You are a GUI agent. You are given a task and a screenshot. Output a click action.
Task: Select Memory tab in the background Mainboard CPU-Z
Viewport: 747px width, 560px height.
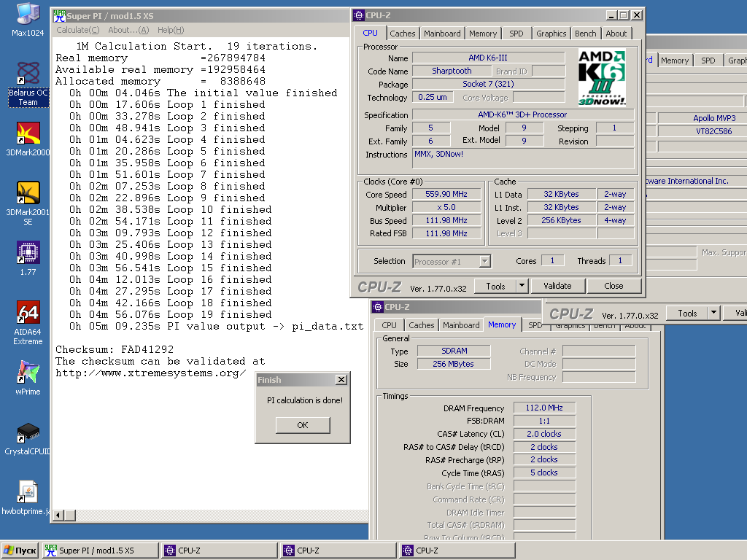675,61
